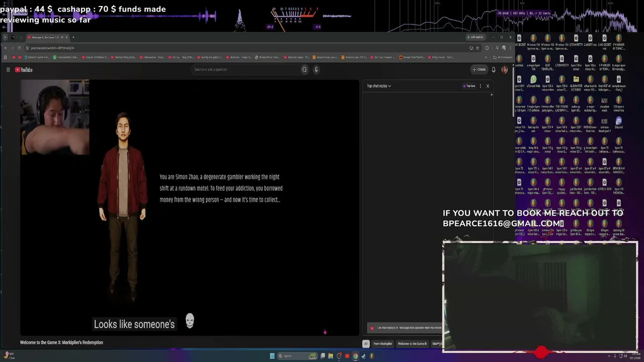The height and width of the screenshot is (362, 644).
Task: Open the Discord desktop shortcut
Action: click(618, 124)
